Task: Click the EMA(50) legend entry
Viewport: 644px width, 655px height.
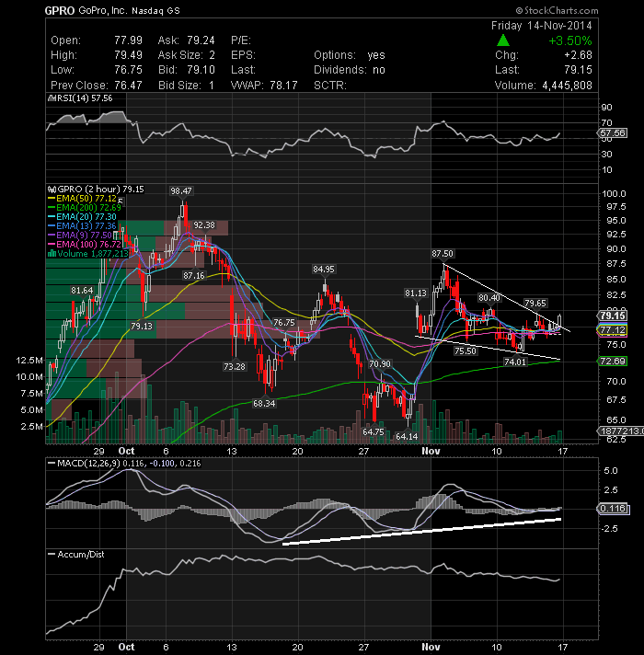Action: [82, 199]
